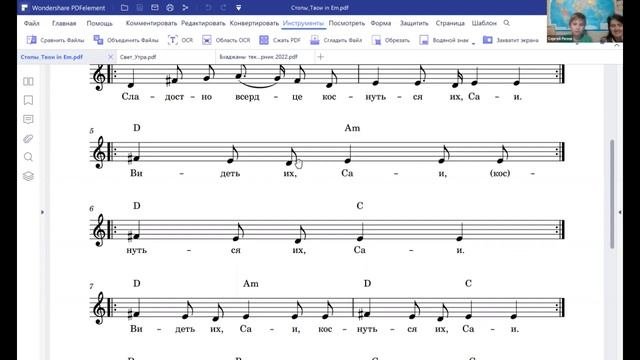The height and width of the screenshot is (360, 640).
Task: Expand the quick access toolbar dropdown
Action: pos(238,8)
